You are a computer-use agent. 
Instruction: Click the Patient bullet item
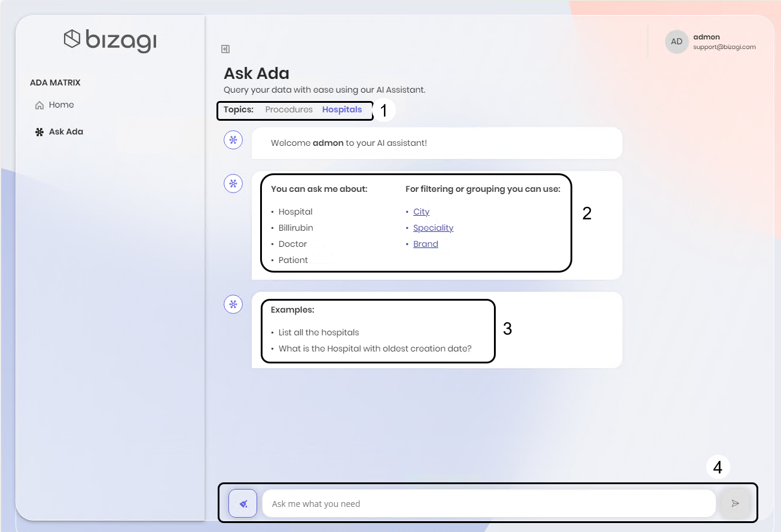point(293,260)
